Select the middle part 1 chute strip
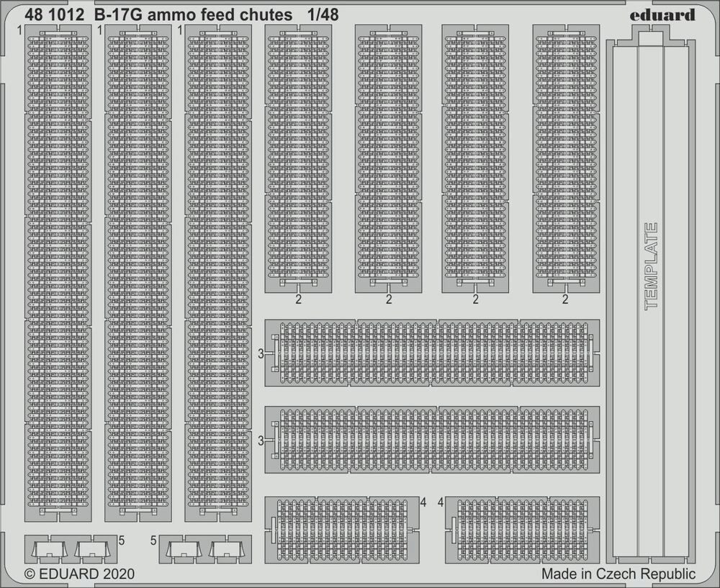Screen dimensions: 720x588 138,273
